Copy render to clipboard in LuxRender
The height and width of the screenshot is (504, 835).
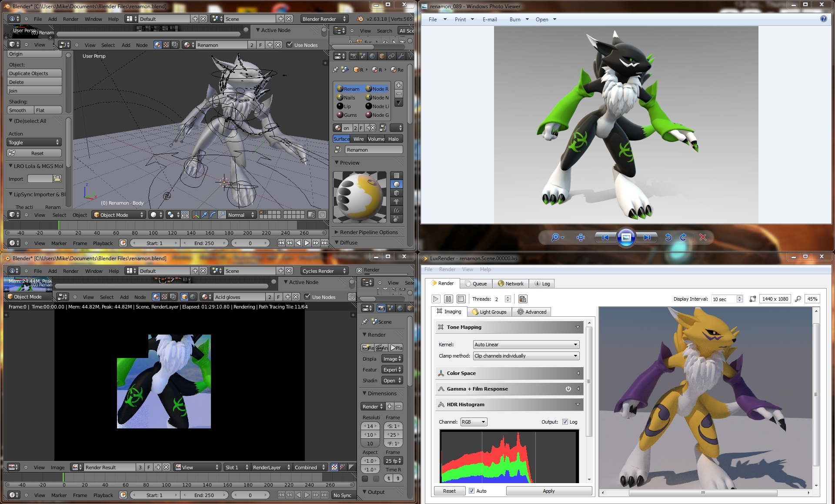click(x=523, y=299)
